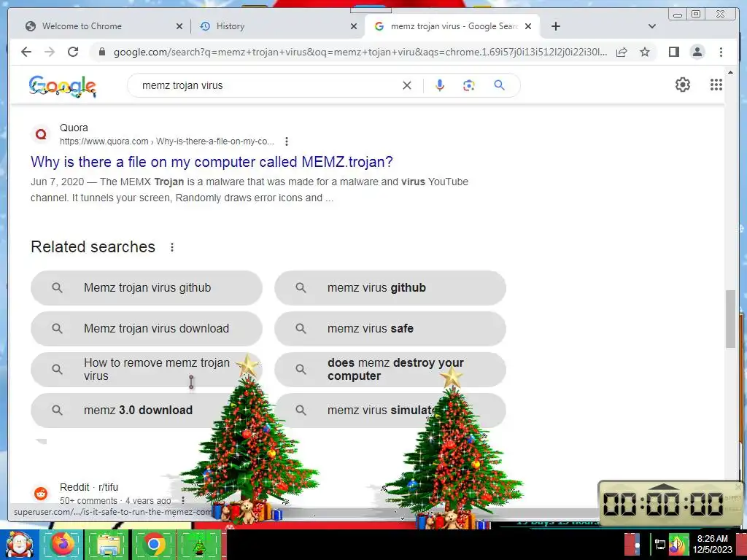Open Google quick settings gear
Screen dimensions: 747x560
(682, 85)
